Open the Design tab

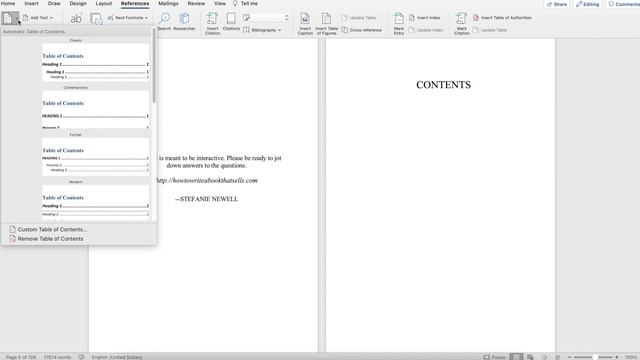click(78, 3)
